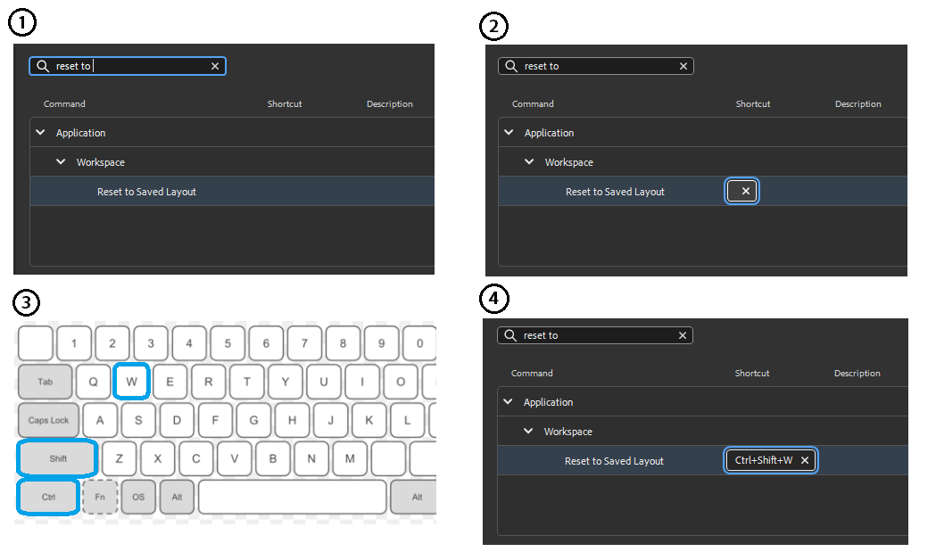Delete the Ctrl+Shift+W shortcut via its X
The height and width of the screenshot is (560, 936).
point(804,460)
